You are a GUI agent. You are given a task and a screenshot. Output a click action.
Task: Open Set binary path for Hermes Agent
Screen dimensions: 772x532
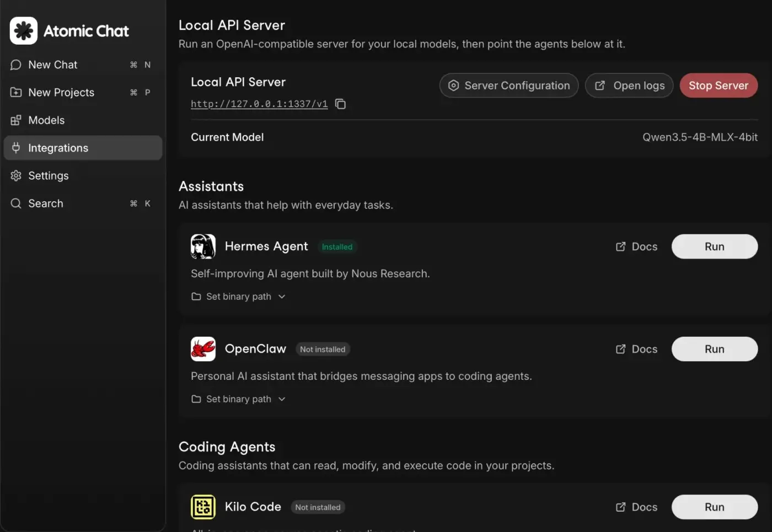(x=239, y=297)
